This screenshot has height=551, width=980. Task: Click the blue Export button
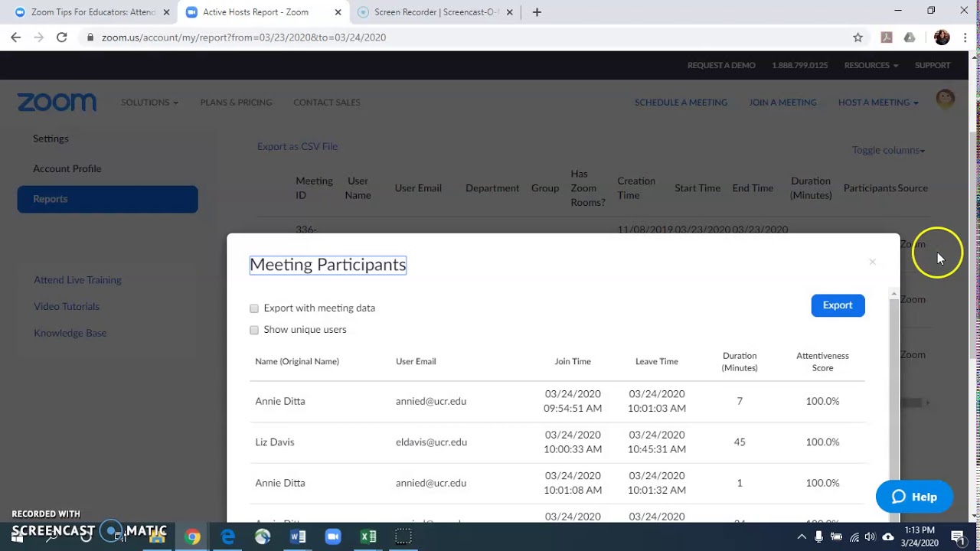(x=838, y=305)
